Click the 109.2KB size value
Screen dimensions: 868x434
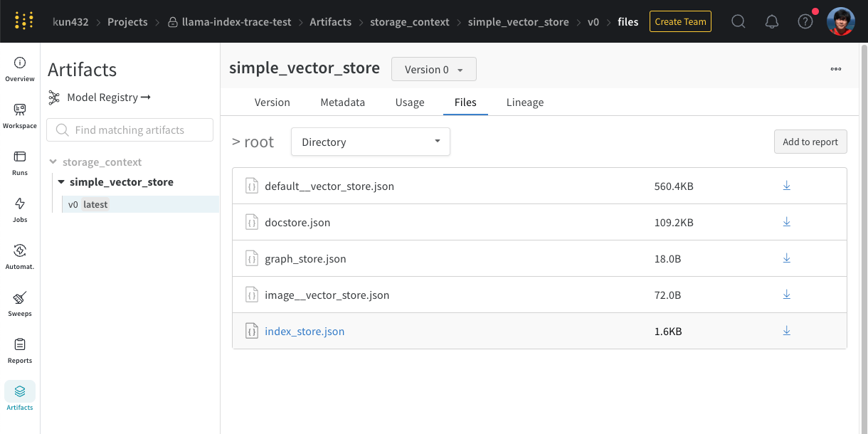pyautogui.click(x=674, y=223)
